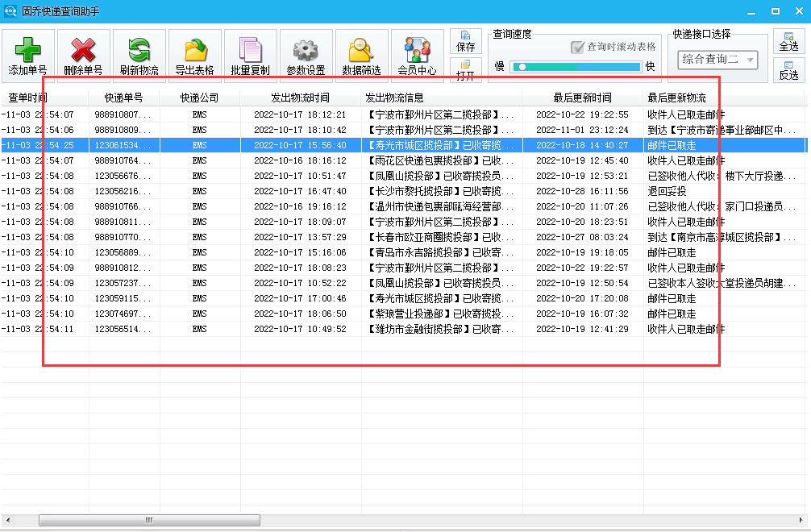Sort by 最后更新时间 column header
The width and height of the screenshot is (811, 532).
(x=582, y=98)
